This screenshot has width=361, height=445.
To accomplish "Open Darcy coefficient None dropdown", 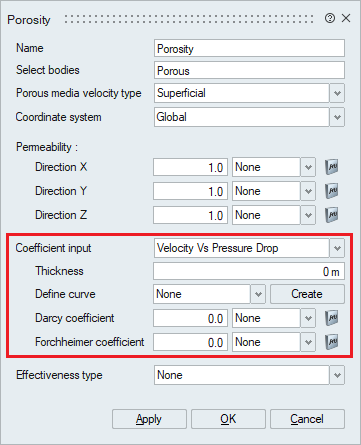I will [x=308, y=318].
